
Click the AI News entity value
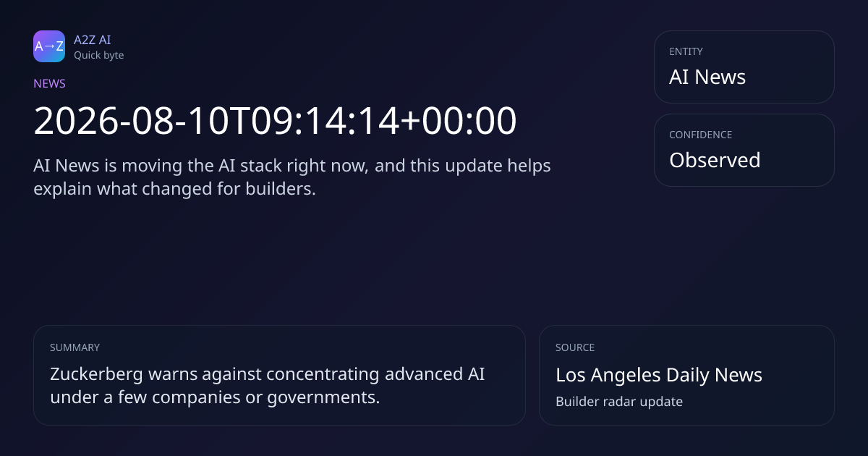tap(707, 77)
